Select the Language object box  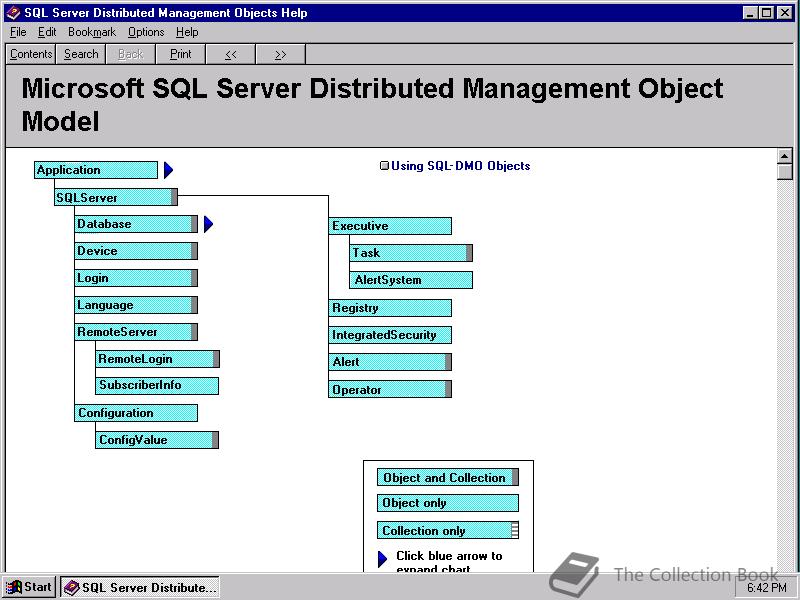coord(136,305)
